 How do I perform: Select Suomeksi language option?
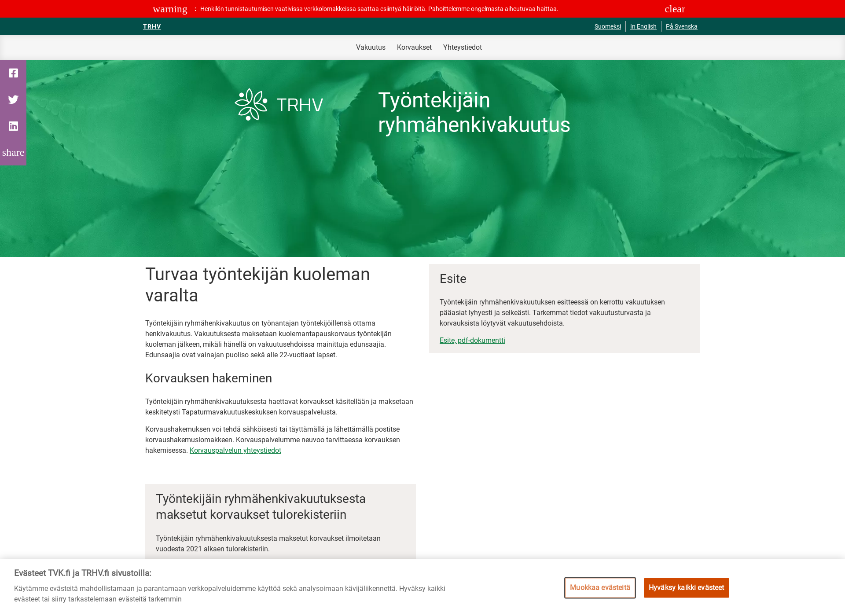[607, 26]
